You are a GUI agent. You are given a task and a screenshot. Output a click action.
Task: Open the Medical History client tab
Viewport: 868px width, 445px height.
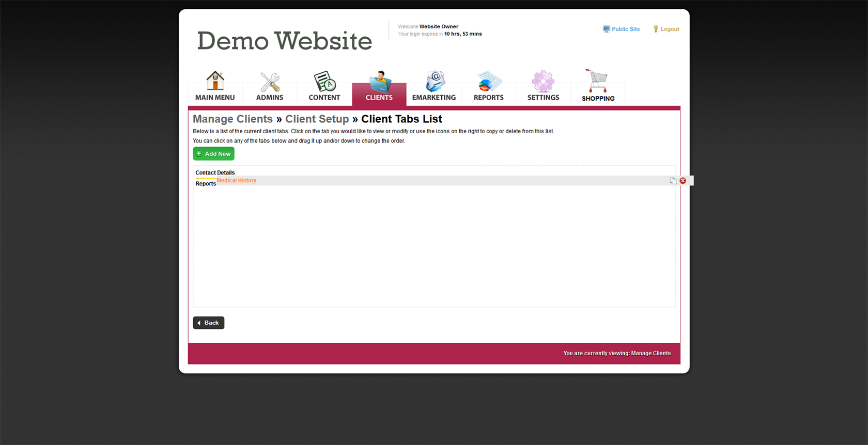pos(236,181)
